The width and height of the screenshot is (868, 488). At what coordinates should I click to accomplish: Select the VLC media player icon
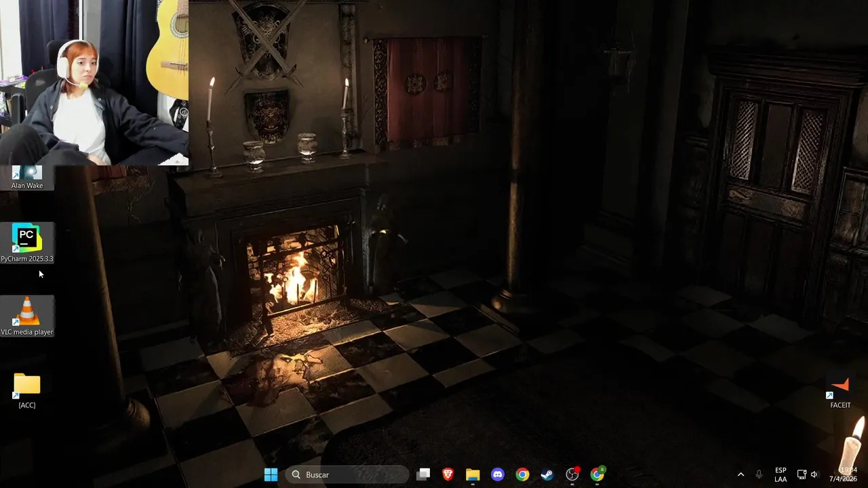pyautogui.click(x=27, y=317)
